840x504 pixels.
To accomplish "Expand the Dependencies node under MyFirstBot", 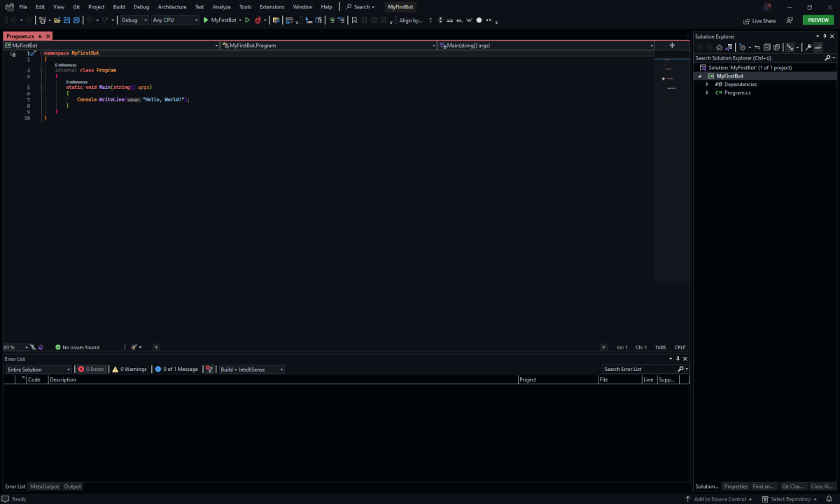I will point(707,84).
